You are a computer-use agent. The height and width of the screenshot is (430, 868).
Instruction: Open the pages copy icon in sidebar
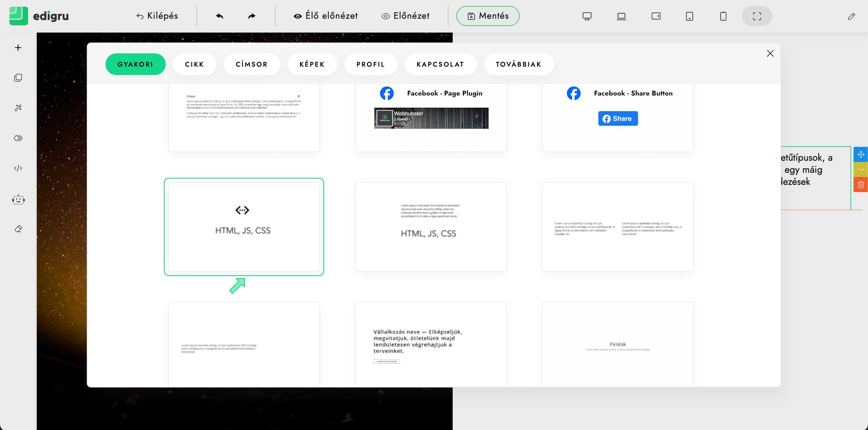(x=18, y=78)
